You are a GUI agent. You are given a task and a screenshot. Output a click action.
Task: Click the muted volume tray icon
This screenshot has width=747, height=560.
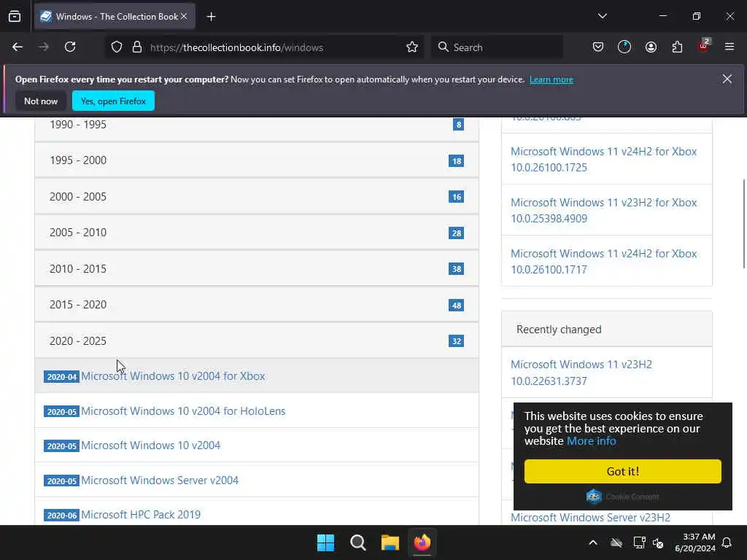click(x=659, y=542)
